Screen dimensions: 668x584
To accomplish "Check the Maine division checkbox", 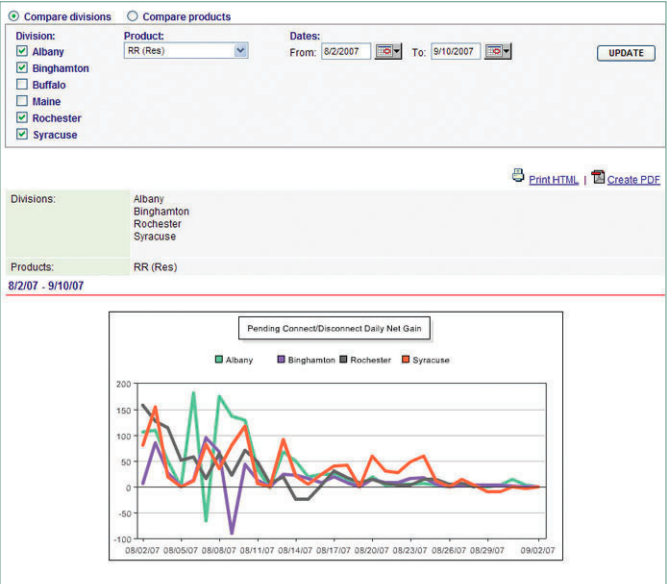I will pos(22,101).
